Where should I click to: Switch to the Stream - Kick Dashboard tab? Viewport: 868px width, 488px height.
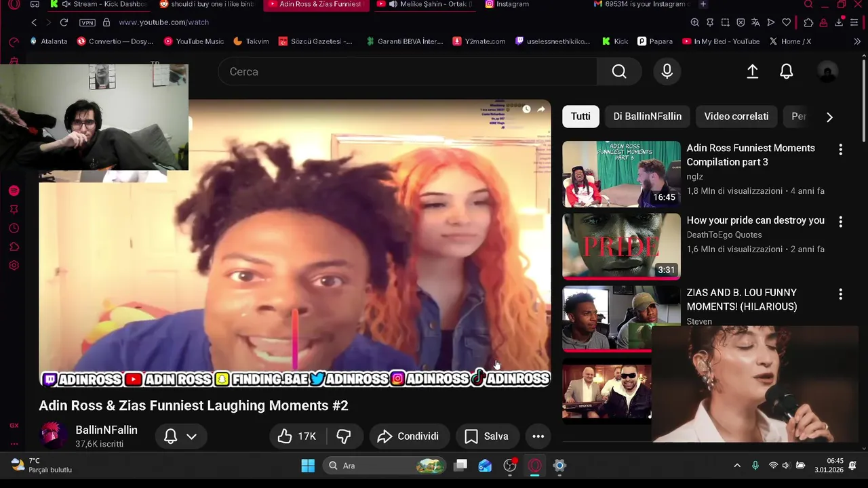[x=100, y=4]
